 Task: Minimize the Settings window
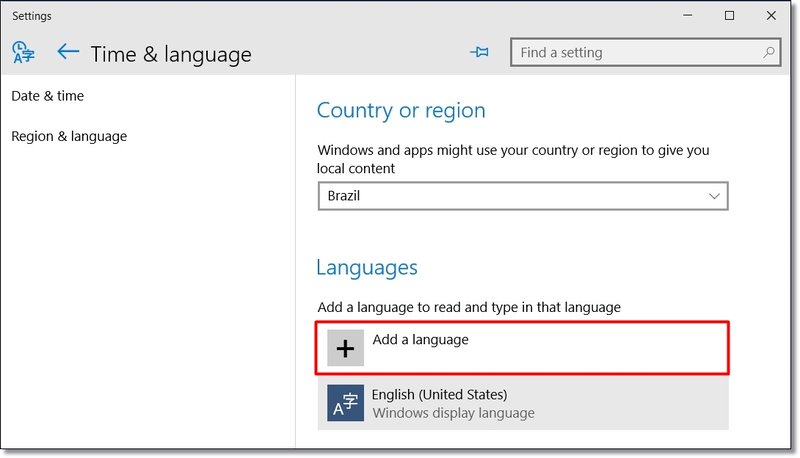pyautogui.click(x=688, y=16)
